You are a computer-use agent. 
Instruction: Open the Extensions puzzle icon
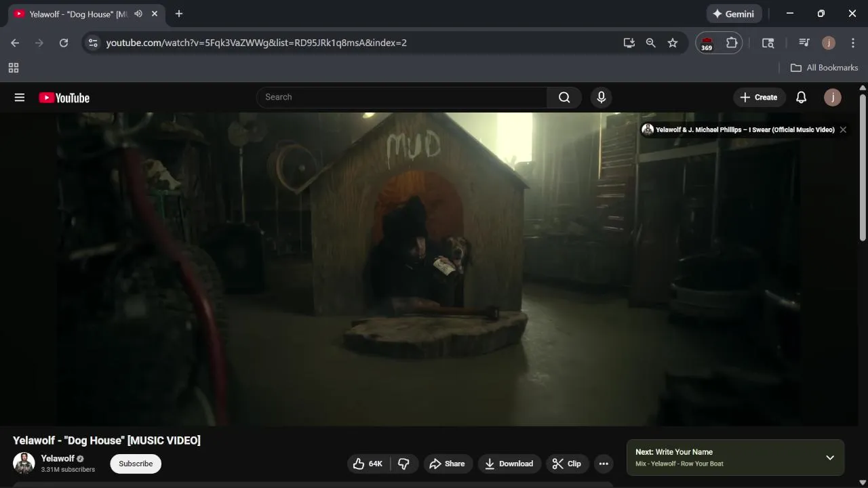[732, 43]
